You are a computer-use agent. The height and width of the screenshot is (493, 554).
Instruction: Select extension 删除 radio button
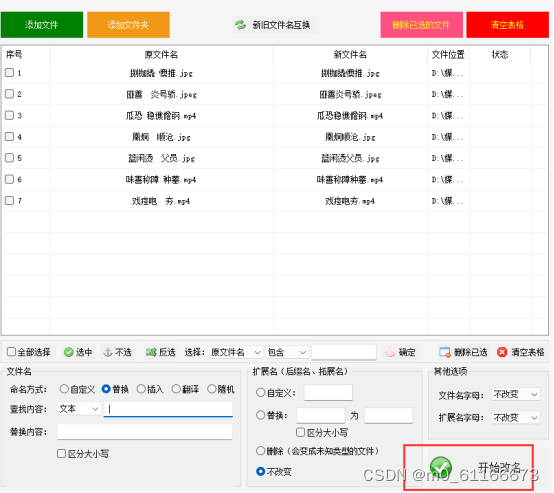click(x=260, y=451)
